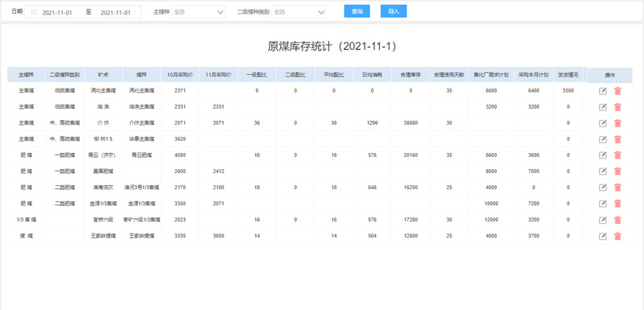644x310 pixels.
Task: Delete the 官桥六级 row
Action: tap(617, 220)
